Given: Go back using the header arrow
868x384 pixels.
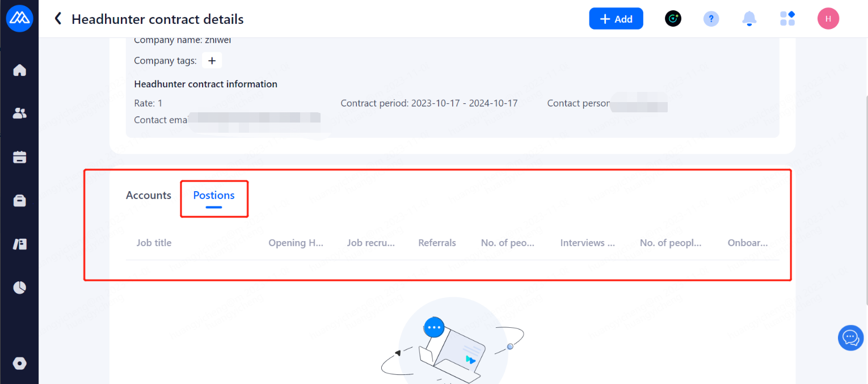Looking at the screenshot, I should pyautogui.click(x=57, y=19).
